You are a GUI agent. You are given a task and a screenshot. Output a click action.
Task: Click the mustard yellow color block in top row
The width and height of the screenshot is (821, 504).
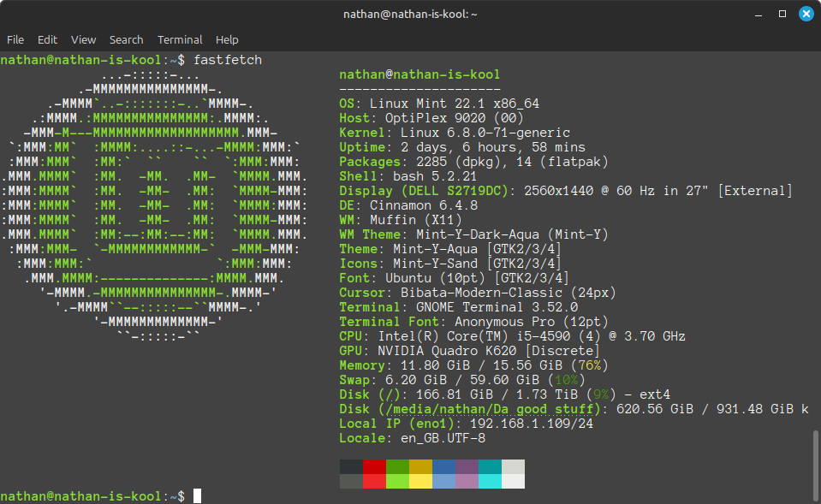click(x=420, y=467)
